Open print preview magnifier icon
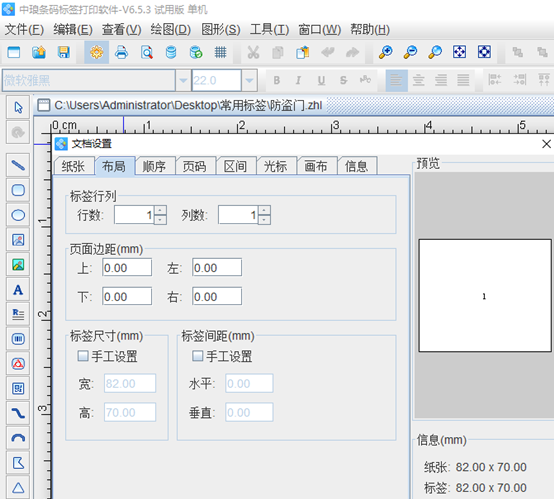Image resolution: width=554 pixels, height=499 pixels. [x=146, y=52]
